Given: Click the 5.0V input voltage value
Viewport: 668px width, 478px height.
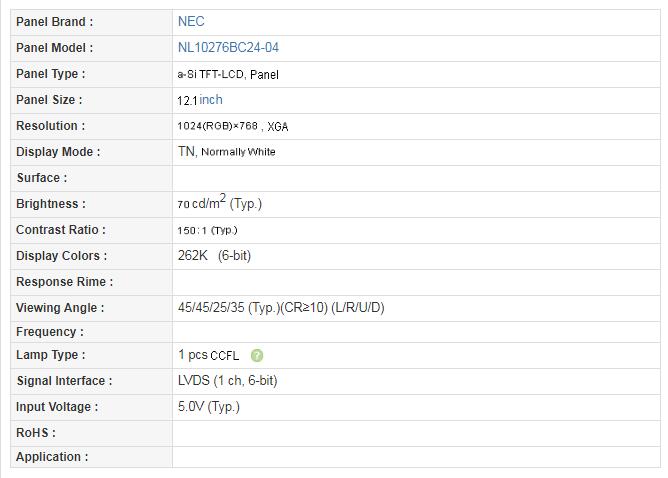Looking at the screenshot, I should [209, 406].
